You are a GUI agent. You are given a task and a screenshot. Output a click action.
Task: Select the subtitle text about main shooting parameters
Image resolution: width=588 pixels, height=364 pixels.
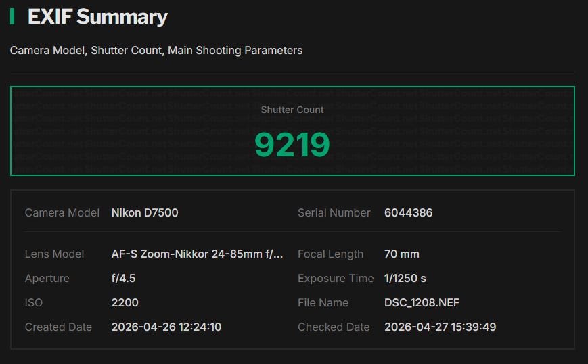pyautogui.click(x=156, y=50)
